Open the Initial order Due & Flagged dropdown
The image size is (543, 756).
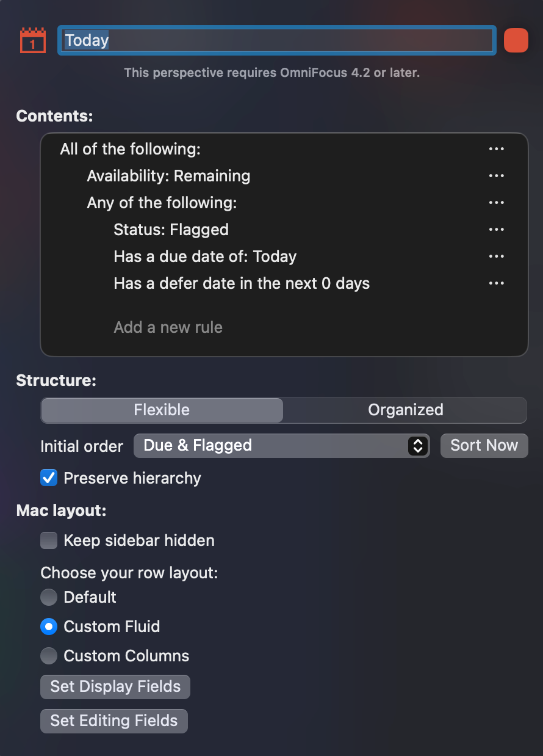click(282, 446)
